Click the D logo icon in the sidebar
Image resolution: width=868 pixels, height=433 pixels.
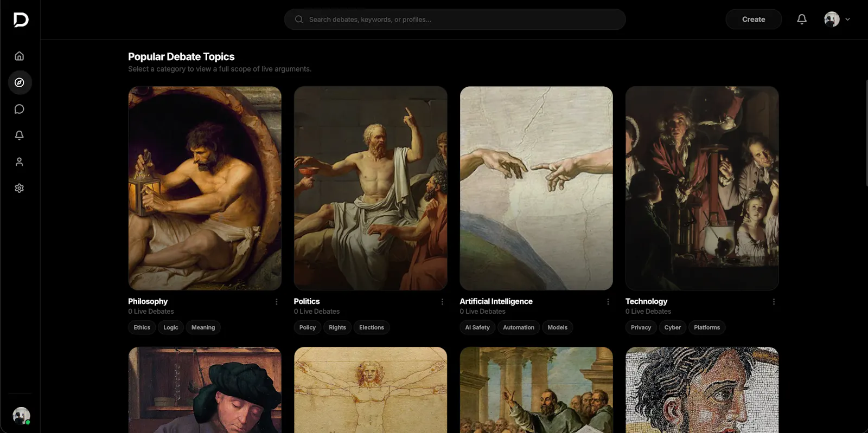[21, 20]
